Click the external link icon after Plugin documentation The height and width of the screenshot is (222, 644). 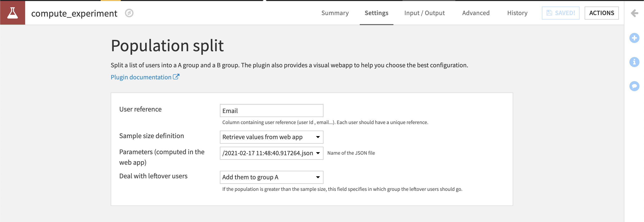click(176, 77)
